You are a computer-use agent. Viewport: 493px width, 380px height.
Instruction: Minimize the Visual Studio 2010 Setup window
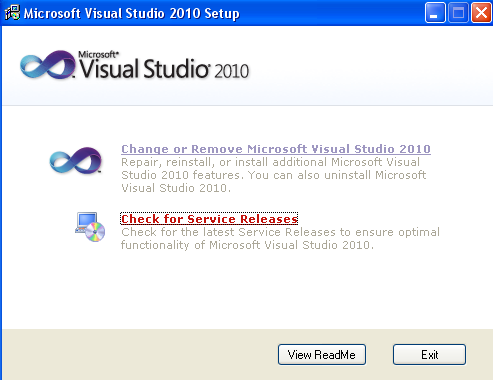tap(435, 13)
